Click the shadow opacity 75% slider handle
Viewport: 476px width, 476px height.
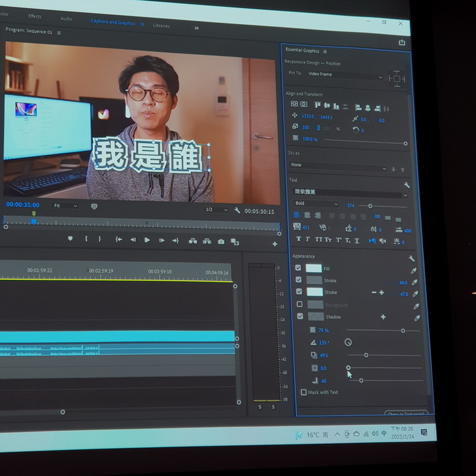(403, 331)
